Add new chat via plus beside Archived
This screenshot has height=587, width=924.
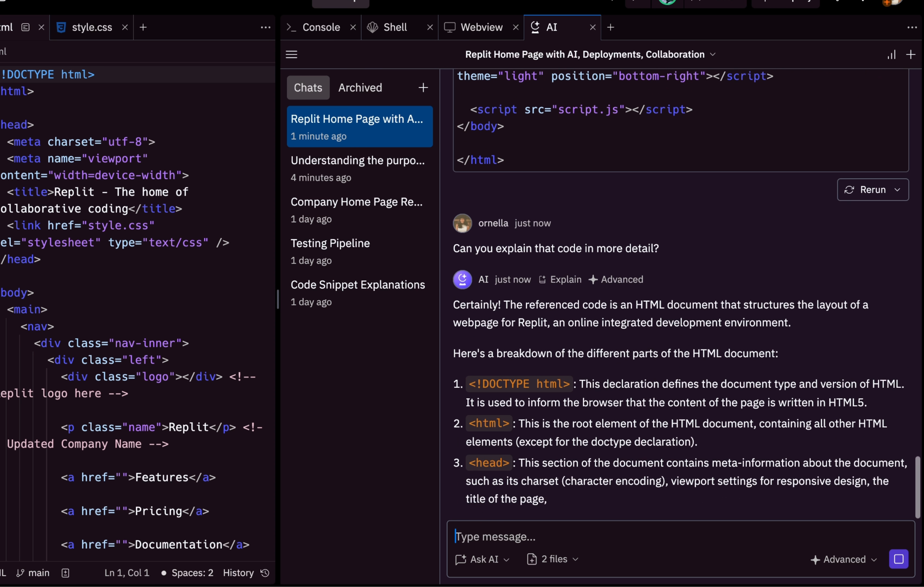pos(423,88)
